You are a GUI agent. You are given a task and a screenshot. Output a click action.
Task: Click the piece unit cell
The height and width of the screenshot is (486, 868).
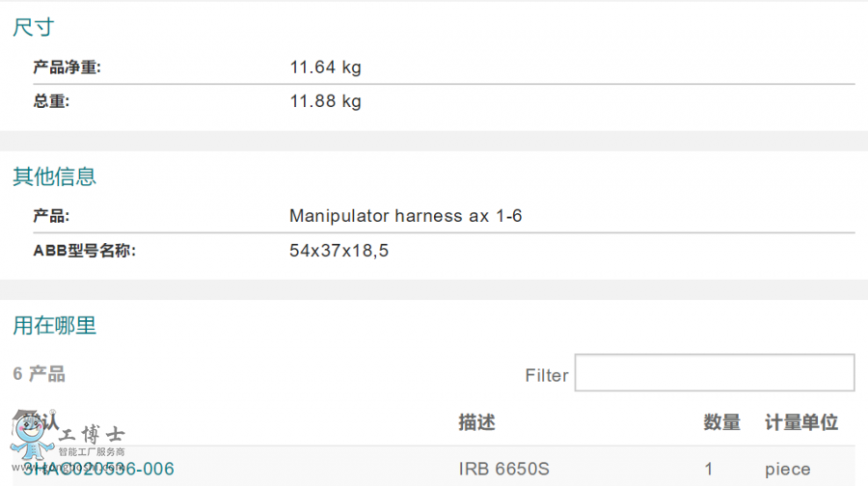787,470
